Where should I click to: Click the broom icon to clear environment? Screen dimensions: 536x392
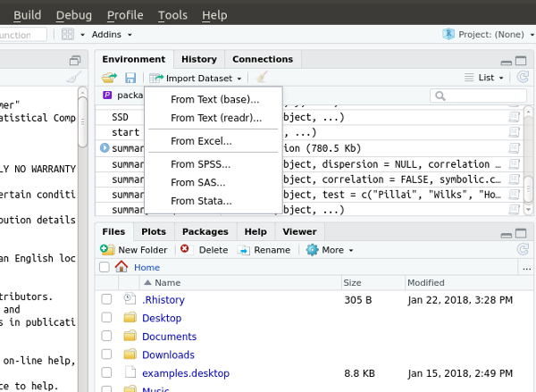(262, 79)
